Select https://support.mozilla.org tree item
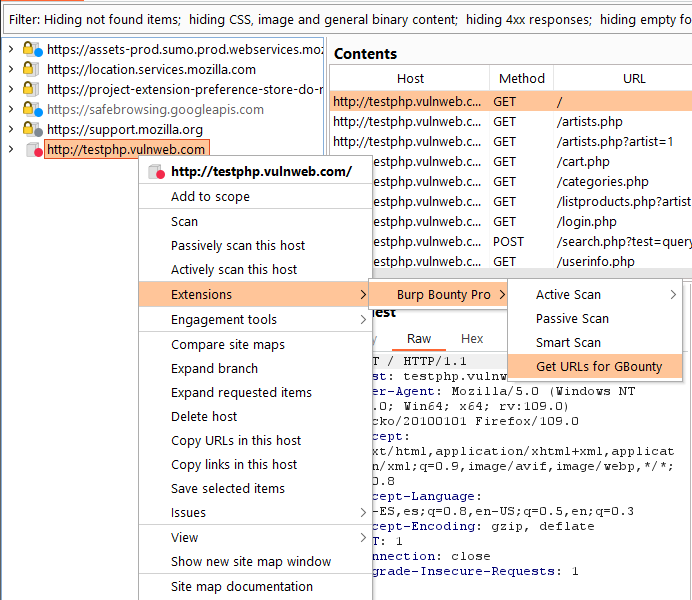Screen dimensions: 692x600 (125, 129)
